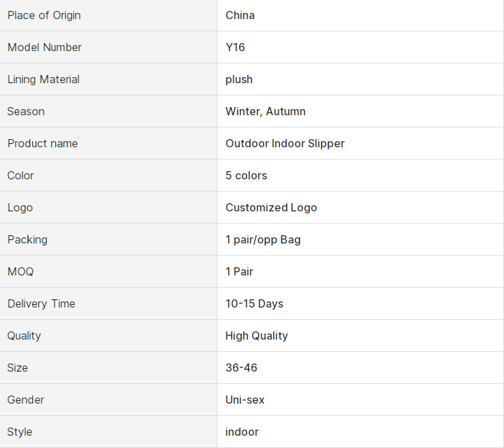Select the "36-46" size value
Screen dimensions: 504x448
coord(241,368)
